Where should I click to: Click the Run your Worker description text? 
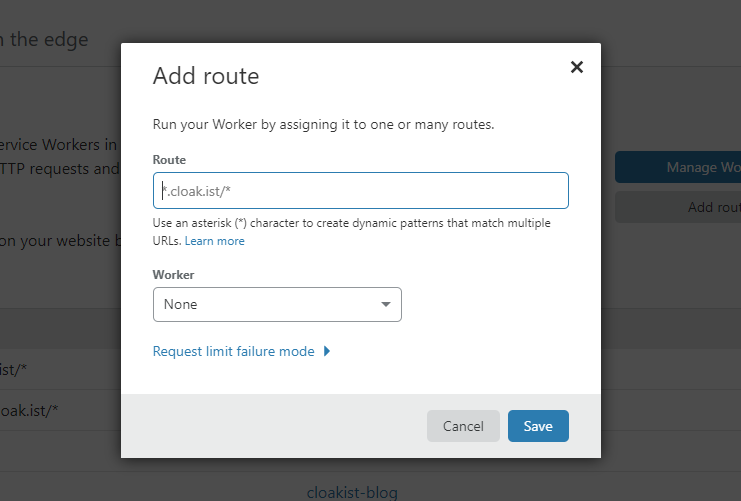point(323,125)
